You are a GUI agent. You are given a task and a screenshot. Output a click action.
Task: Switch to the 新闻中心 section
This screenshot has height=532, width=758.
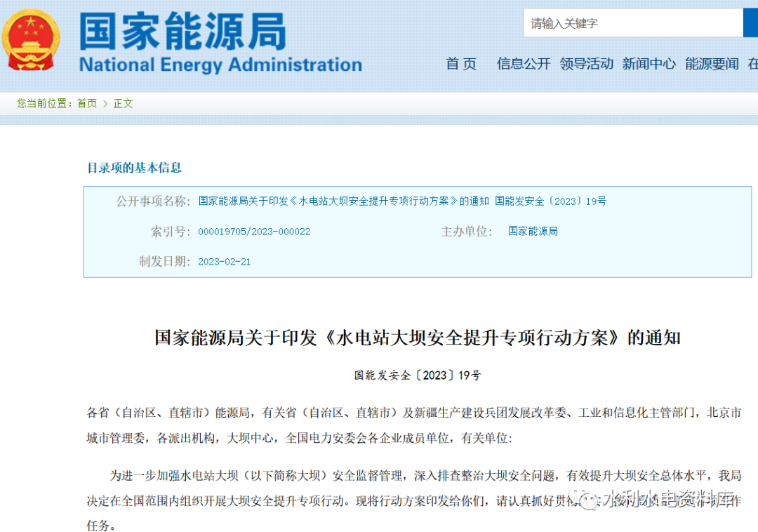649,64
